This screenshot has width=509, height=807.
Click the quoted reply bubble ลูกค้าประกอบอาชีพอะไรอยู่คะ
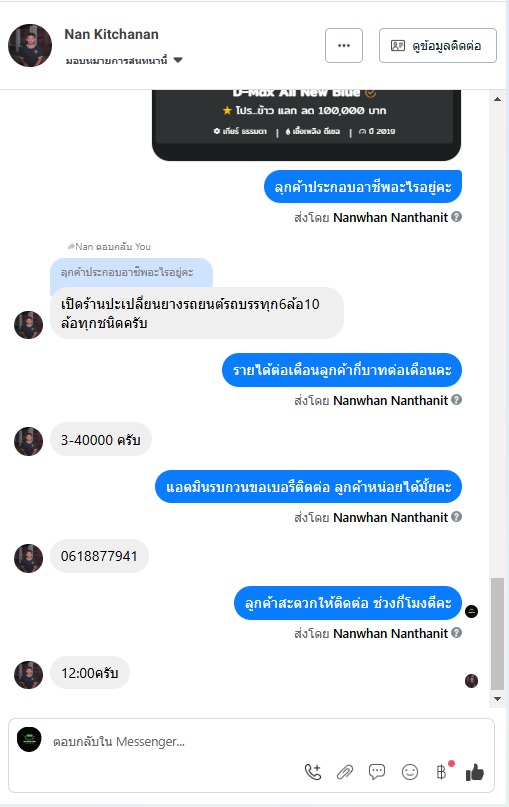(x=131, y=272)
